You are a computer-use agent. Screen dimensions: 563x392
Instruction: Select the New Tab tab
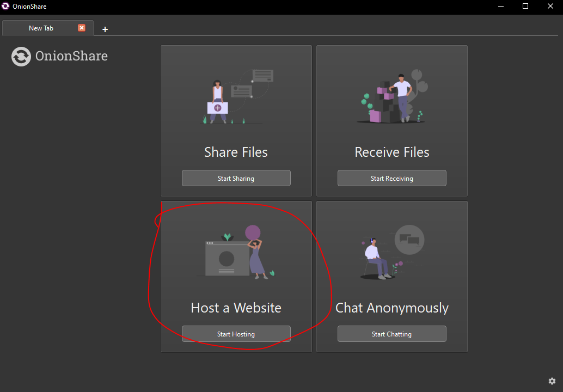click(48, 28)
